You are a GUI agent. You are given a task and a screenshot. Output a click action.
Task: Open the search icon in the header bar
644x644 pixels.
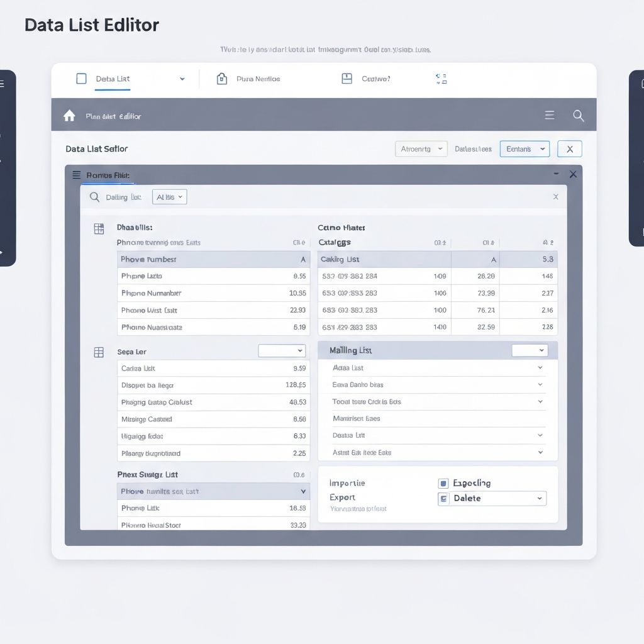pyautogui.click(x=578, y=115)
